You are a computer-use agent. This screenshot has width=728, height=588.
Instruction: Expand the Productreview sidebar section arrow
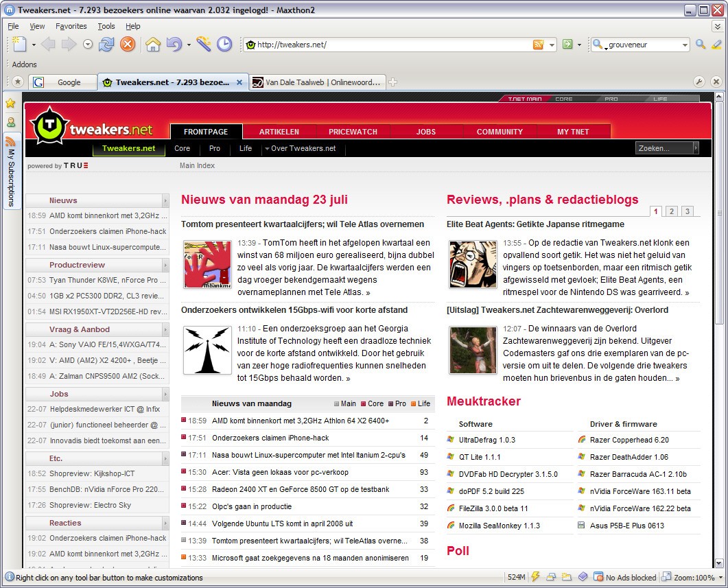coord(165,265)
